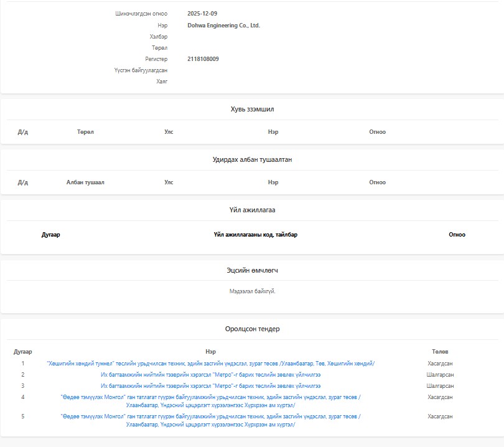
Task: Open the "Хөшигийн хөндий туннел" tender link
Action: click(x=210, y=364)
